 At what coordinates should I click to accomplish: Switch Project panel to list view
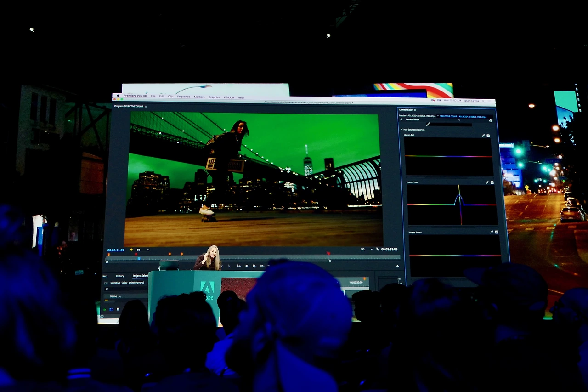coord(112,309)
